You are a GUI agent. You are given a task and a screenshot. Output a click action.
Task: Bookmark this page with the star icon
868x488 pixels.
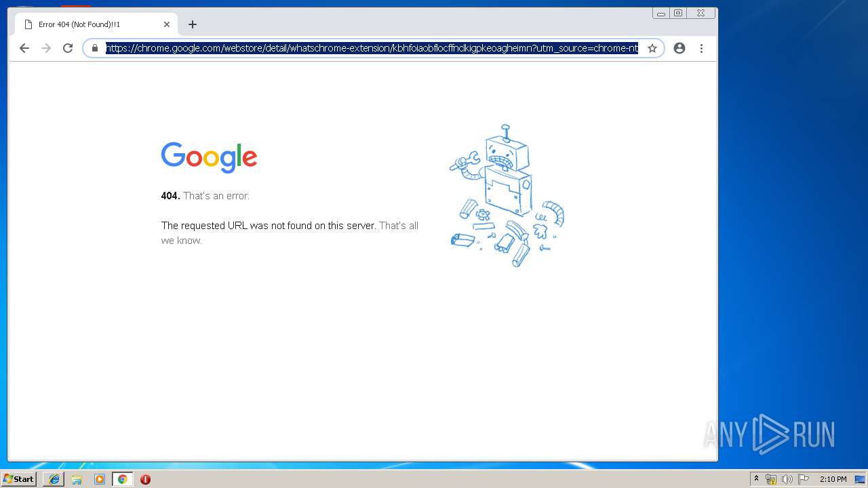pos(652,48)
